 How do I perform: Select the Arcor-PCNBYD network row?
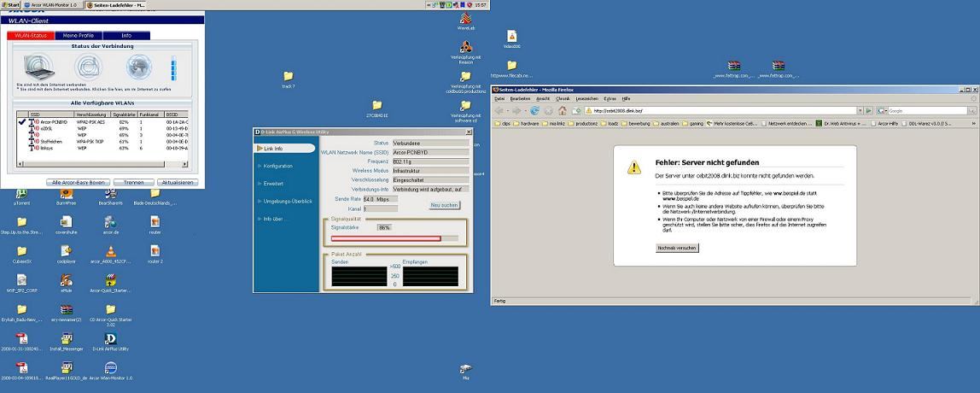pyautogui.click(x=103, y=122)
